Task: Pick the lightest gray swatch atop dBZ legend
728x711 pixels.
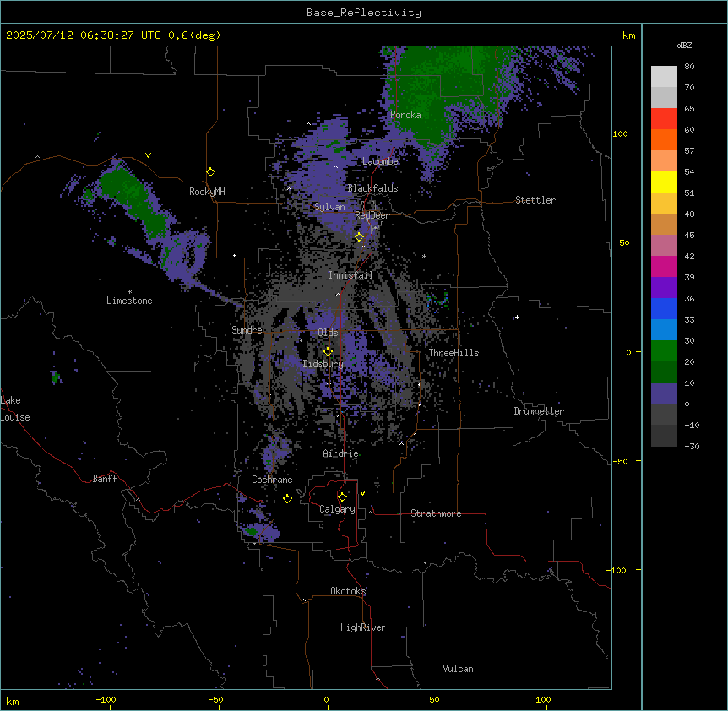Action: pyautogui.click(x=664, y=77)
